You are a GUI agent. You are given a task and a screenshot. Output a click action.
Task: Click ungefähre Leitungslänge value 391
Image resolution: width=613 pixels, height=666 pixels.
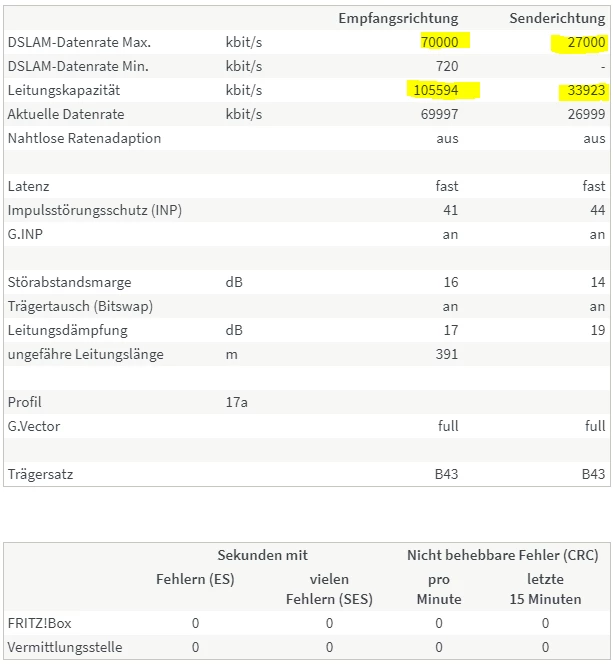pos(447,354)
